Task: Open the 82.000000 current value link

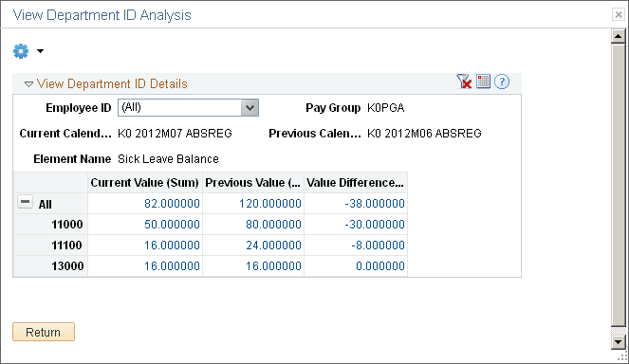Action: pos(172,203)
